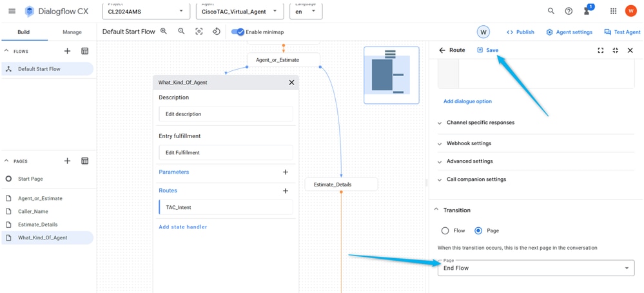Close the What_Kind_Of_Agent page panel
Viewport: 644px width, 293px height.
coord(291,82)
